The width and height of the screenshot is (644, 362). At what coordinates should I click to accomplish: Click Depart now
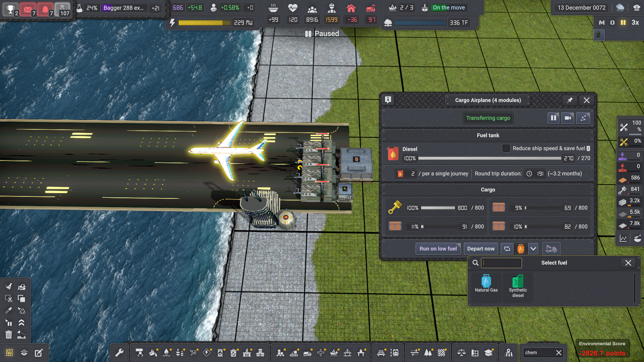pos(481,249)
